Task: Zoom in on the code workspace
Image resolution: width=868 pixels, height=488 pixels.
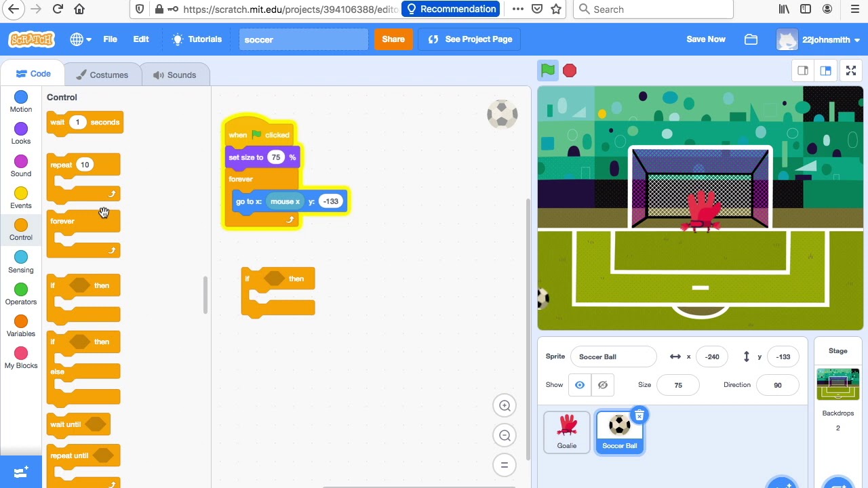Action: 505,406
